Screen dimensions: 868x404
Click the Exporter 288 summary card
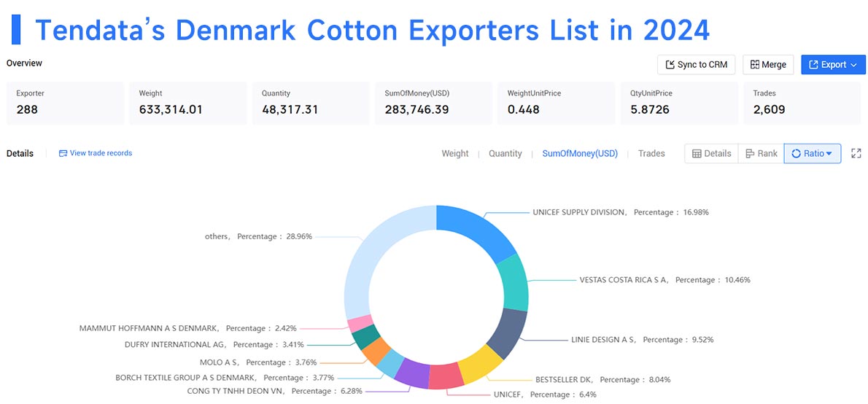point(66,103)
